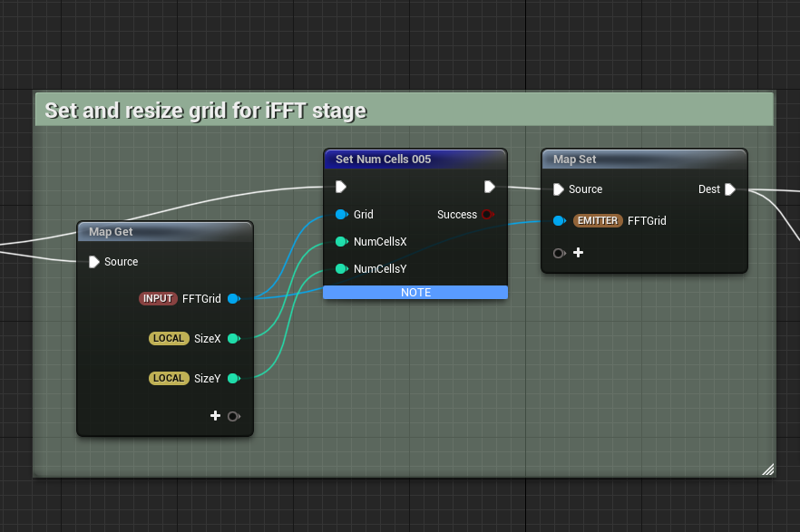This screenshot has height=532, width=800.
Task: Click the NumCellsX input pin
Action: pyautogui.click(x=341, y=242)
